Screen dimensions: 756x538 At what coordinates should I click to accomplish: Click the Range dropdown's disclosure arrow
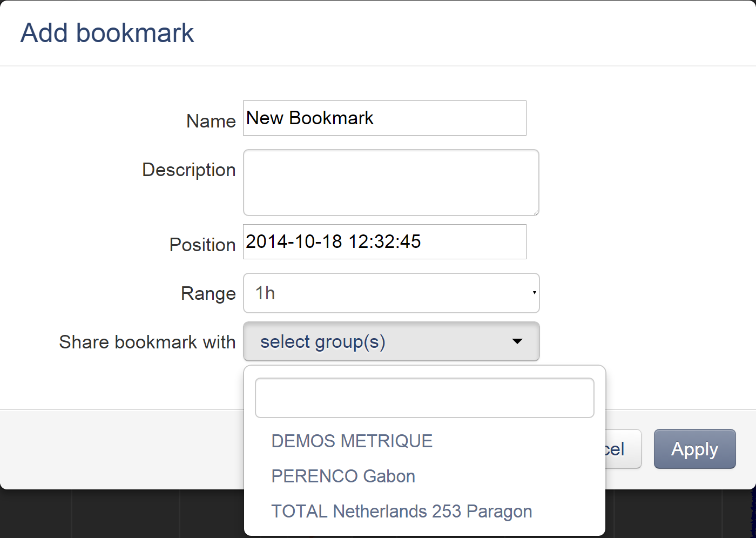[534, 293]
